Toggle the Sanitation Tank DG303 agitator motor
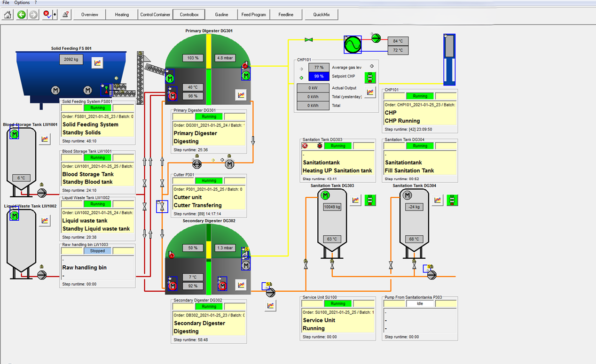Image resolution: width=596 pixels, height=364 pixels. [325, 195]
